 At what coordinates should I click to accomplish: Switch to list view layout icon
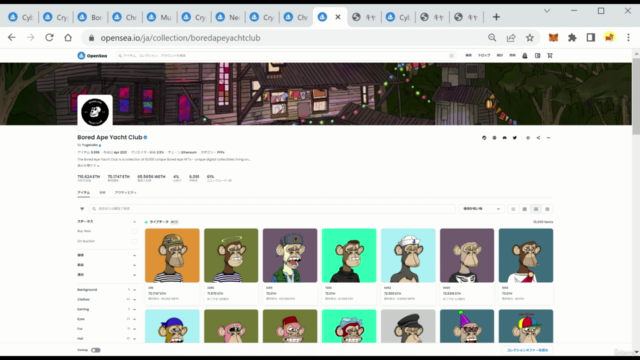pyautogui.click(x=513, y=209)
